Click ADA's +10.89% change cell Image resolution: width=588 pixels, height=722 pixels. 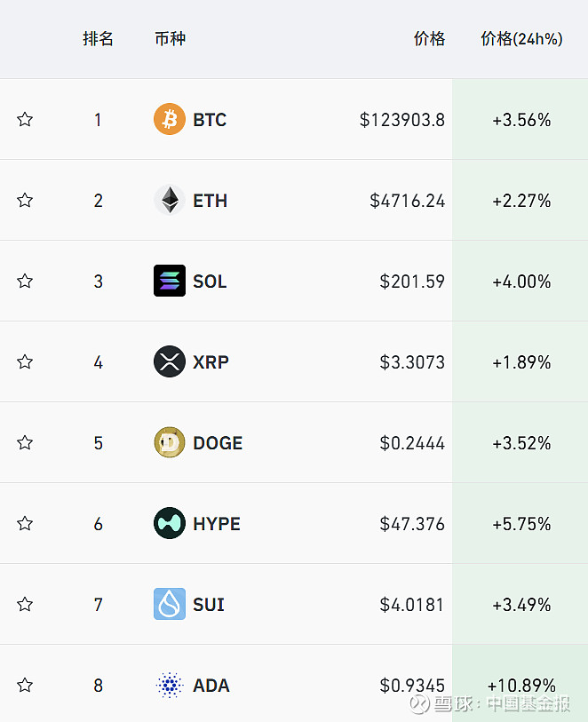point(521,686)
